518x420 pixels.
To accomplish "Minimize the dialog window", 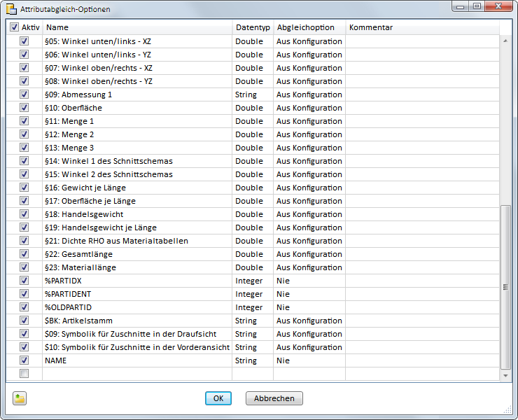I will [x=461, y=6].
